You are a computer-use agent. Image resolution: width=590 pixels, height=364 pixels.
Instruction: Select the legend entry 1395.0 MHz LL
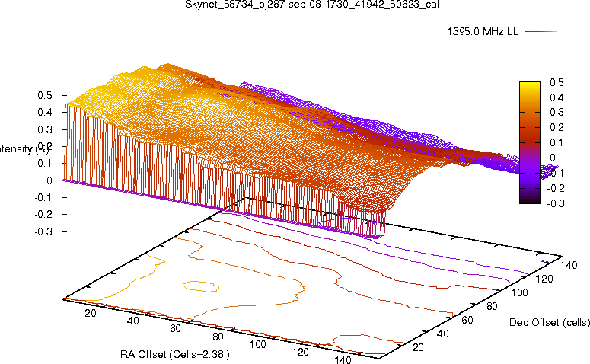point(483,32)
